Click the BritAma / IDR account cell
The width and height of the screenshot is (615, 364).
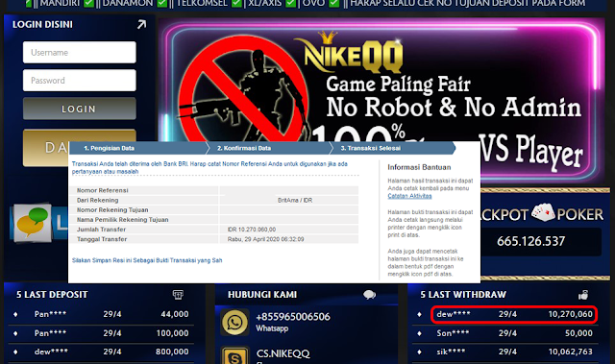tap(295, 200)
